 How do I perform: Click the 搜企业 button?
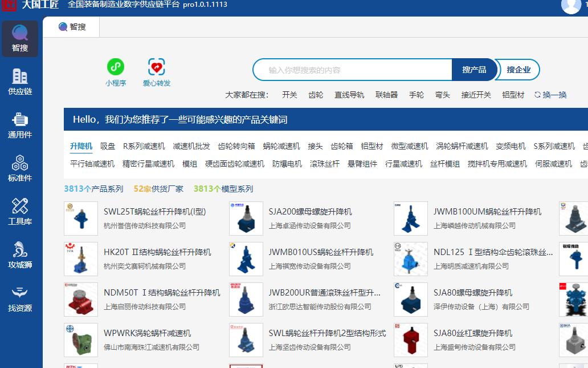[x=518, y=70]
